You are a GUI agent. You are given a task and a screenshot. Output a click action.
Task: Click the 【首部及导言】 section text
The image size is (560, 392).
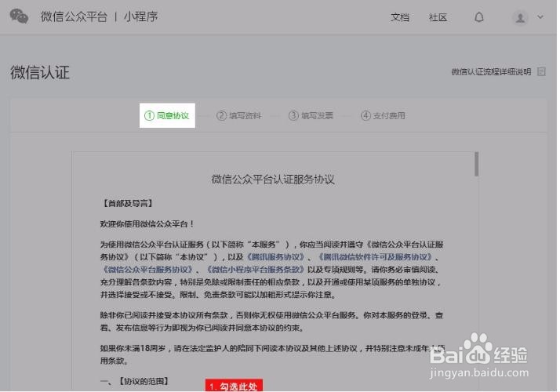coord(128,203)
